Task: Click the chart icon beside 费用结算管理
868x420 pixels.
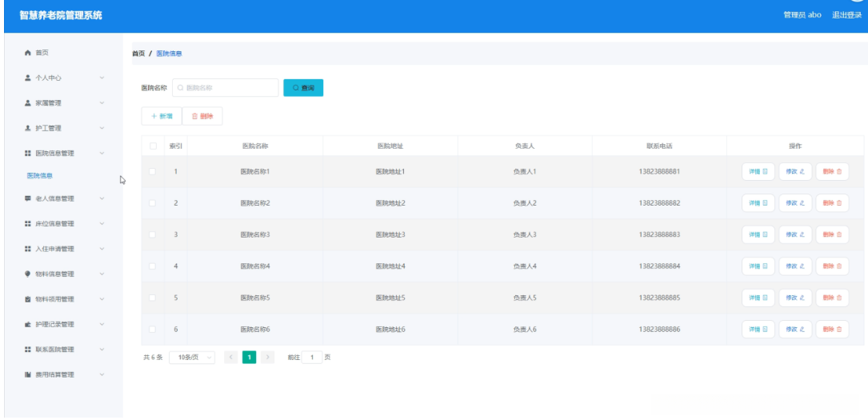Action: [28, 374]
